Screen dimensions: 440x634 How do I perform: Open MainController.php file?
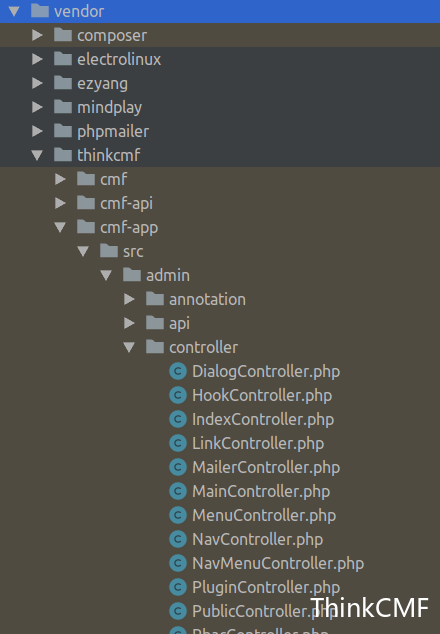[261, 492]
